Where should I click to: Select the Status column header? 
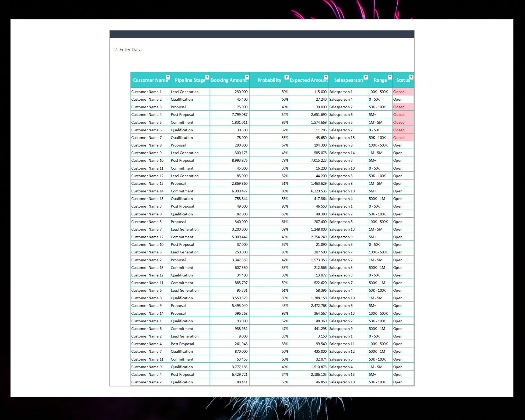coord(402,80)
